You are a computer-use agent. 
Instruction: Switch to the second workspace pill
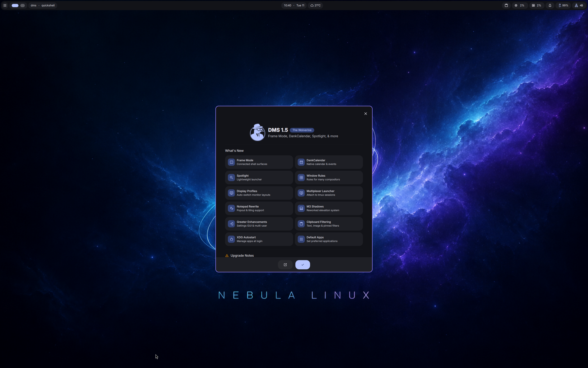(x=23, y=5)
